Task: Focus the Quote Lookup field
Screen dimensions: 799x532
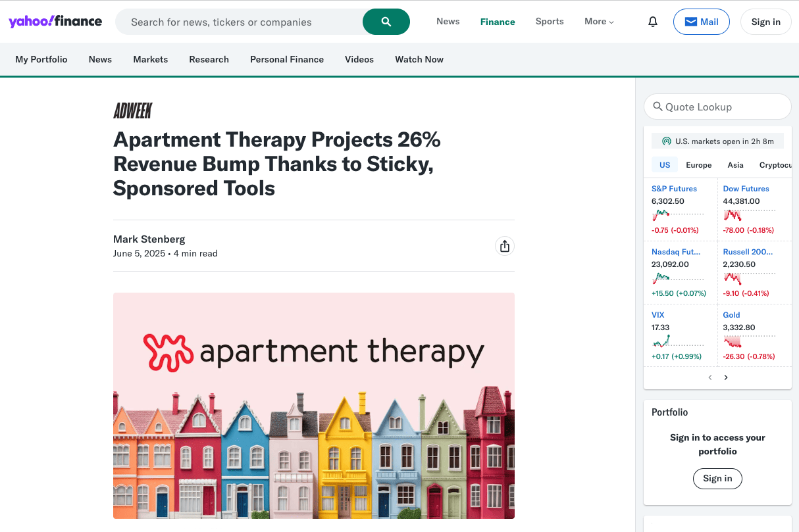Action: point(717,107)
